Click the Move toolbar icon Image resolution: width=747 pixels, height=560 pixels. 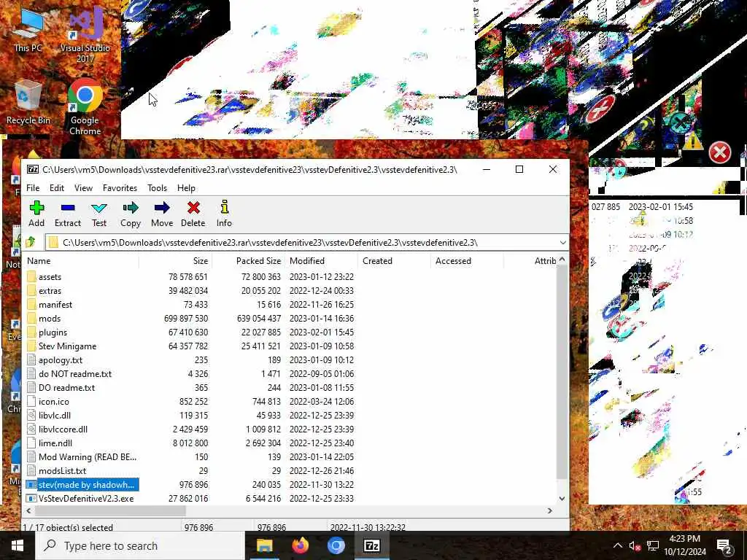(162, 214)
